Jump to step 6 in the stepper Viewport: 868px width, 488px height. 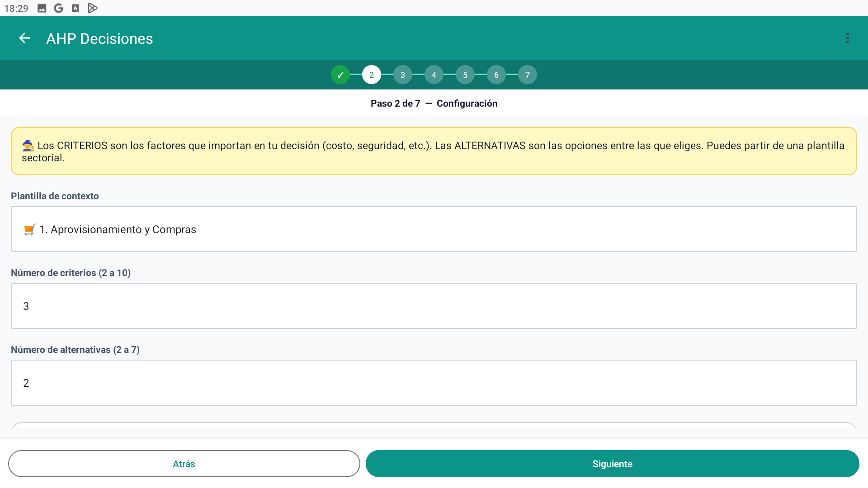click(496, 75)
